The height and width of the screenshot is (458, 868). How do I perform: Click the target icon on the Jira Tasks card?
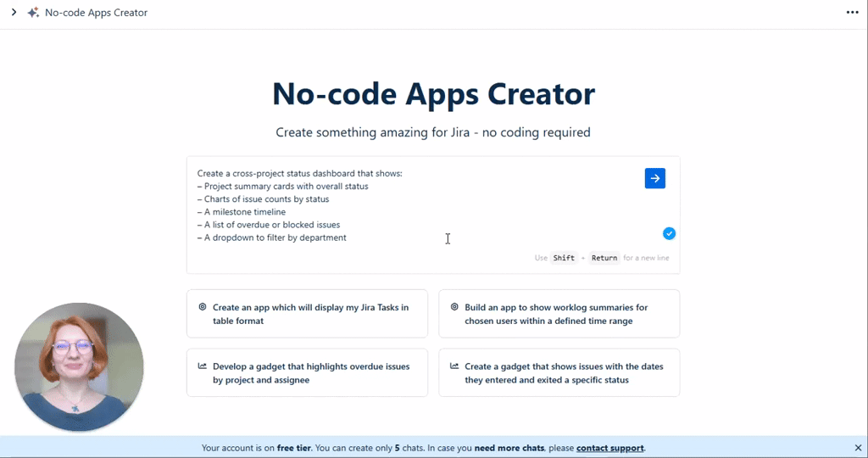click(203, 307)
